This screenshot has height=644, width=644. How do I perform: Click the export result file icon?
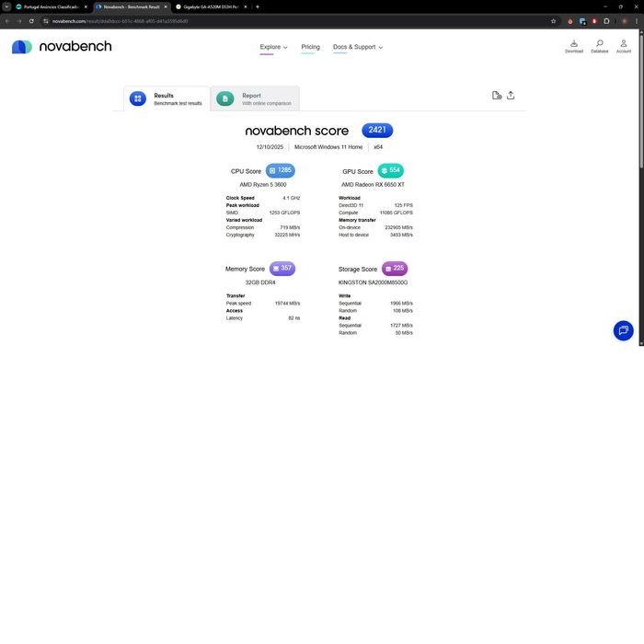point(497,96)
